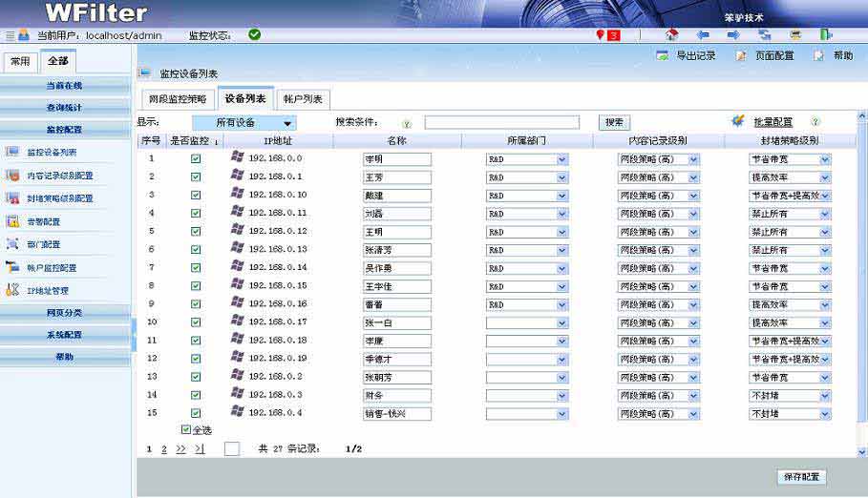
Task: Click the logout door icon
Action: point(826,35)
